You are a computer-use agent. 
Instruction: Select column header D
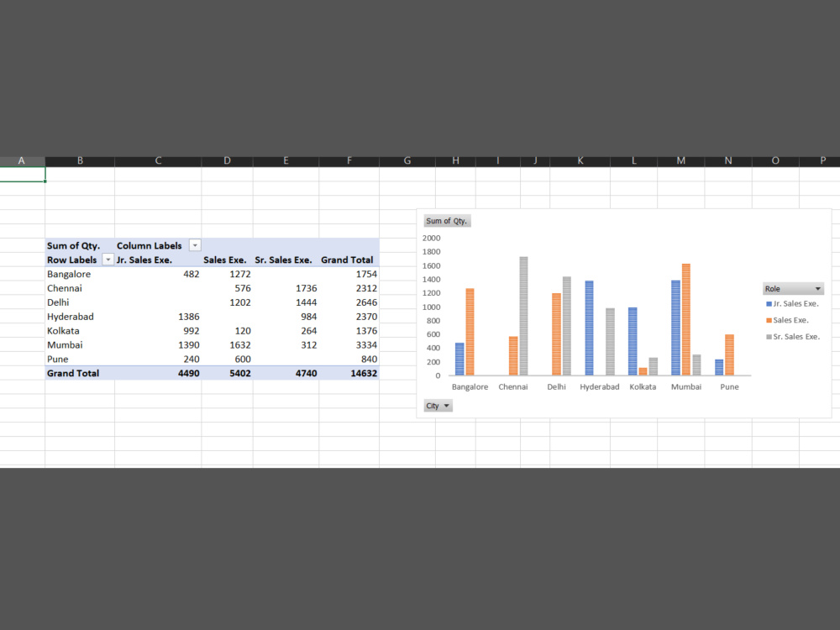coord(227,160)
